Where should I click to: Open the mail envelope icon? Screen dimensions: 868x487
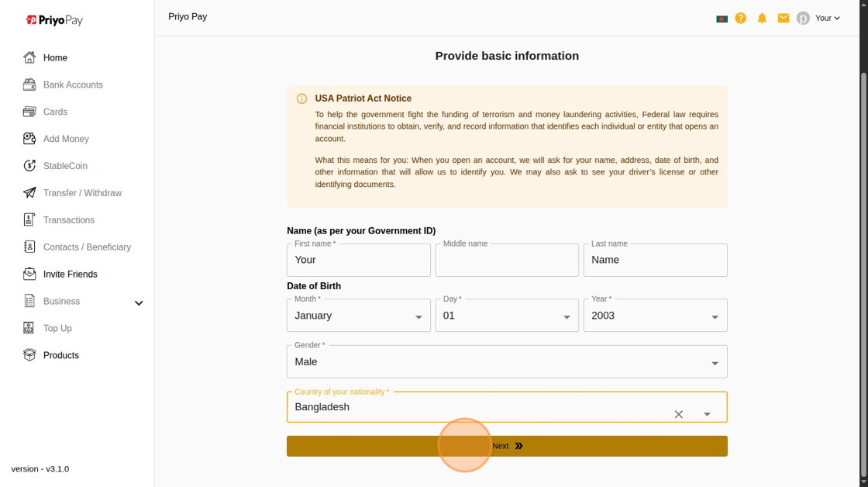(784, 18)
